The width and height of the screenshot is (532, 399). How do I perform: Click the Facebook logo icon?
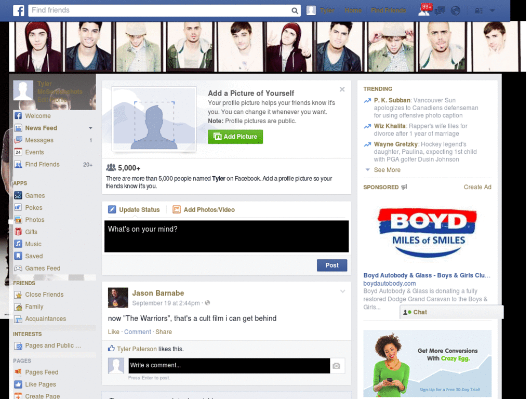click(19, 10)
